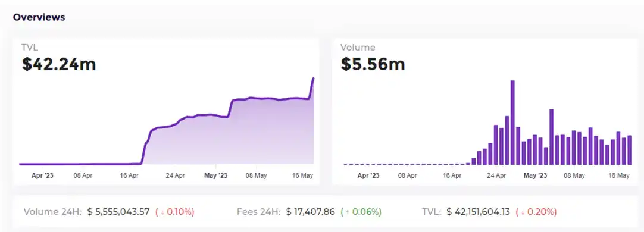Click the $5.56m Volume value

373,64
